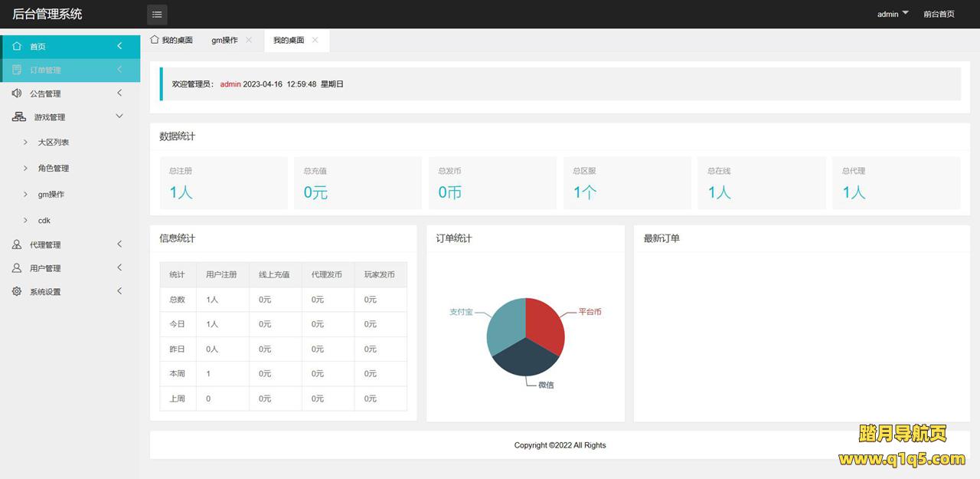This screenshot has width=980, height=479.
Task: Click the 代理管理 agent icon
Action: 17,244
